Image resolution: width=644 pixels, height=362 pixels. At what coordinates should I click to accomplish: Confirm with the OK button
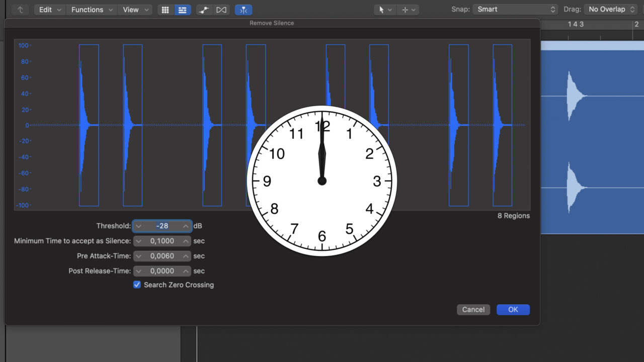coord(513,309)
